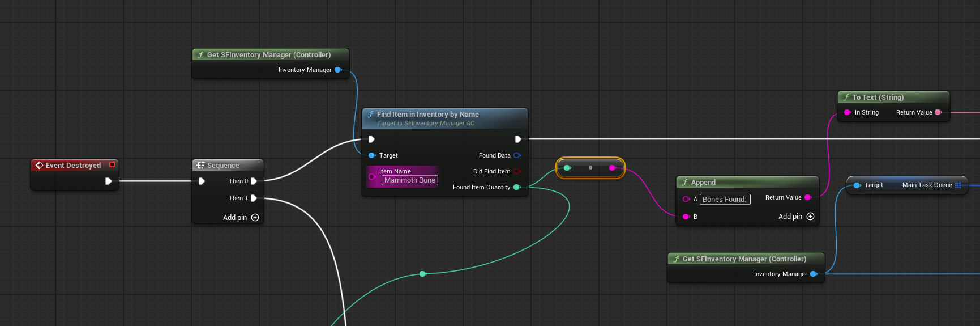The height and width of the screenshot is (326, 980).
Task: Click the Sequence node header icon
Action: click(x=200, y=166)
